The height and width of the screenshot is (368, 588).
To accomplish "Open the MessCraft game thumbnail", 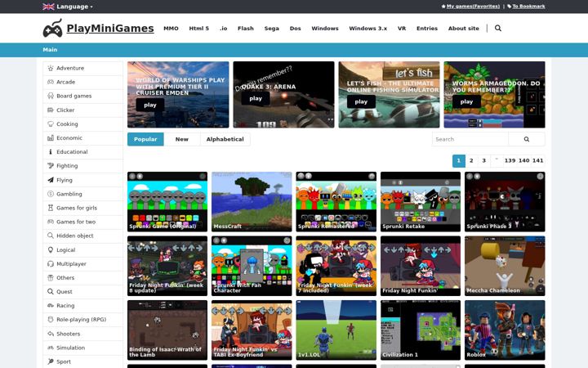I will 252,202.
